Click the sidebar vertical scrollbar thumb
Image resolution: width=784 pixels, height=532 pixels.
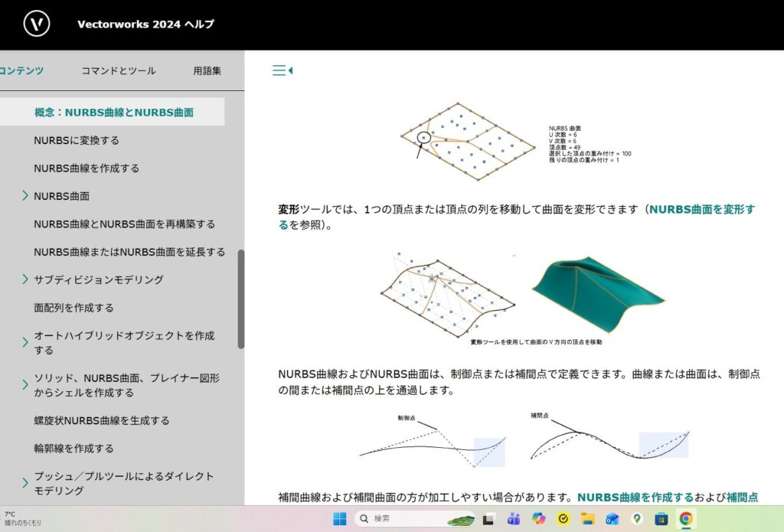[241, 299]
